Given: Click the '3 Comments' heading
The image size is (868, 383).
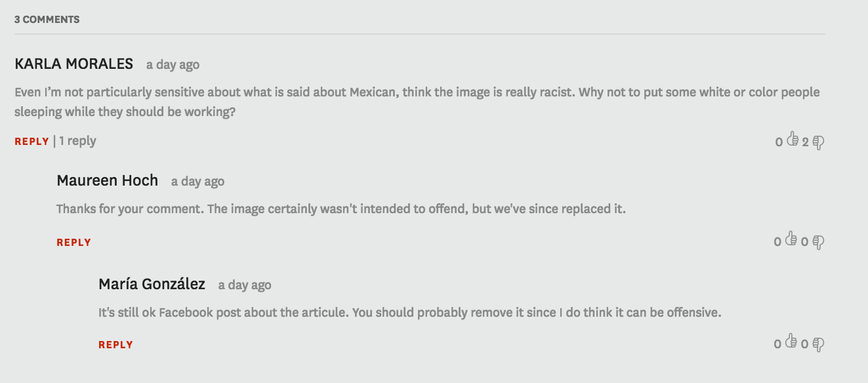Looking at the screenshot, I should (x=47, y=20).
